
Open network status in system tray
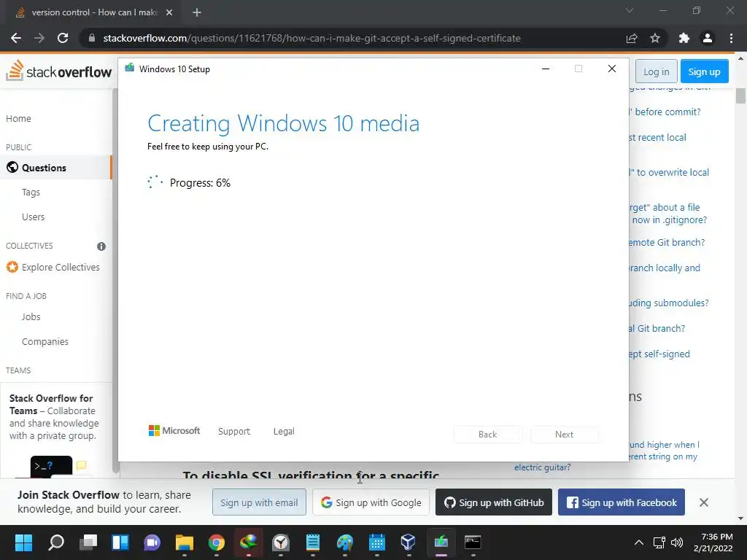pyautogui.click(x=659, y=542)
